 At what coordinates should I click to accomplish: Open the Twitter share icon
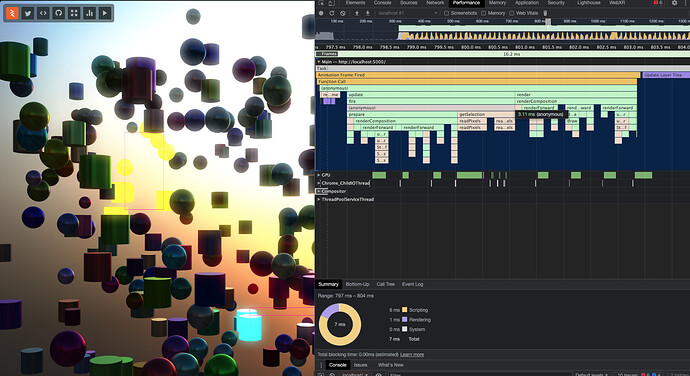tap(28, 13)
